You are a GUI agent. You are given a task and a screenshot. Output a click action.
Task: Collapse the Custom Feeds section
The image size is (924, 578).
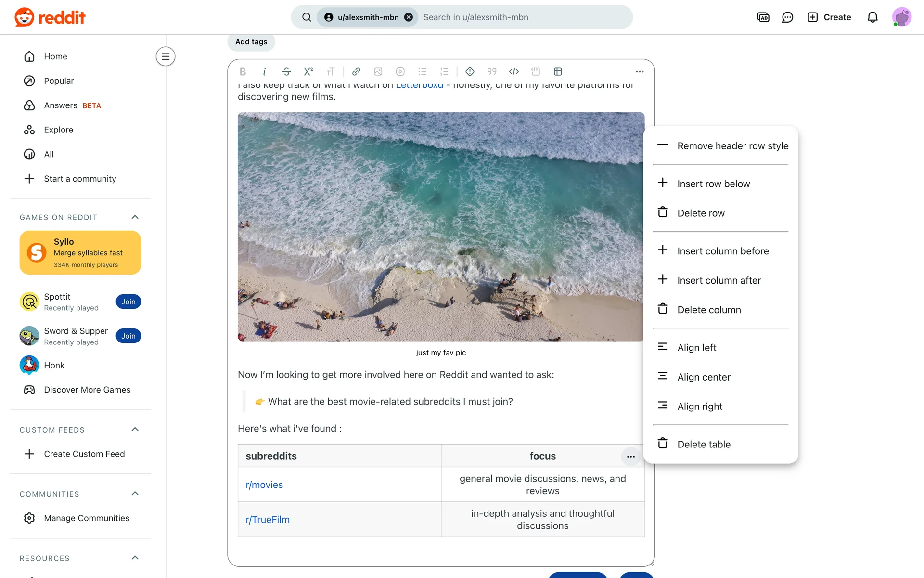[135, 430]
